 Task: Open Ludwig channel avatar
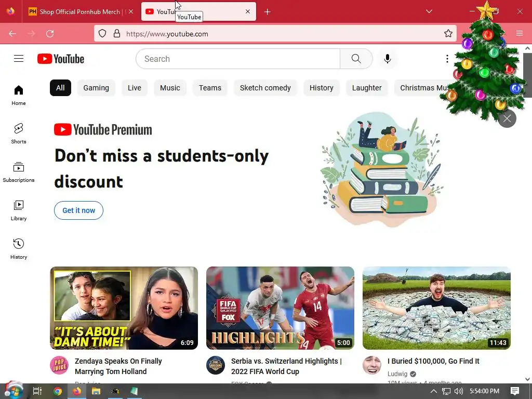[372, 365]
